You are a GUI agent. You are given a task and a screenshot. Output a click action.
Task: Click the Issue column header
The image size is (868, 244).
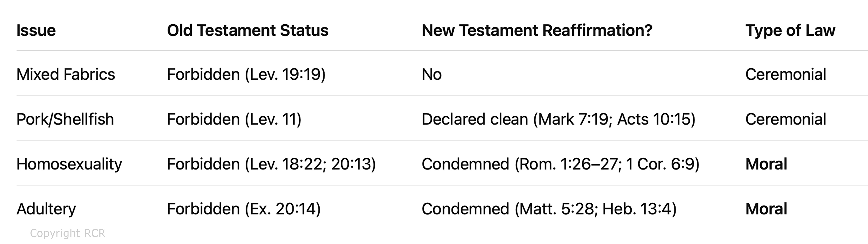point(36,30)
